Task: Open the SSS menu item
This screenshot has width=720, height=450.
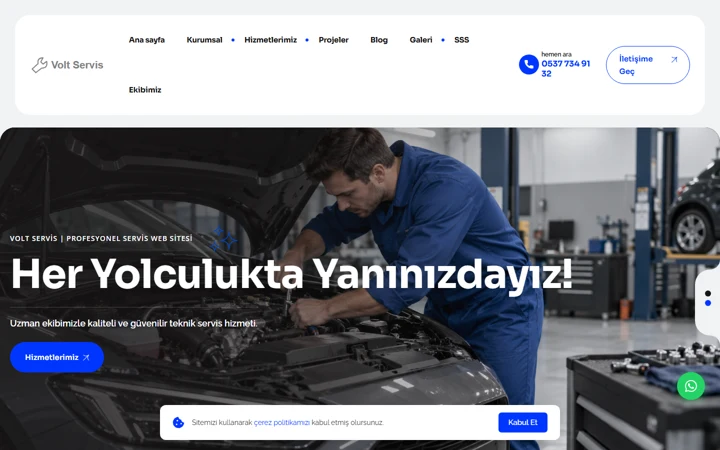Action: coord(461,40)
